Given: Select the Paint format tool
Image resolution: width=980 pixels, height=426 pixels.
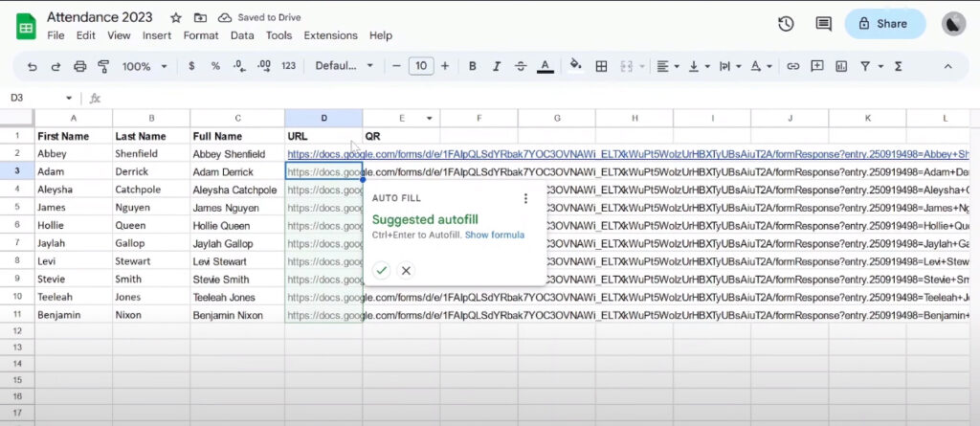Looking at the screenshot, I should (103, 66).
